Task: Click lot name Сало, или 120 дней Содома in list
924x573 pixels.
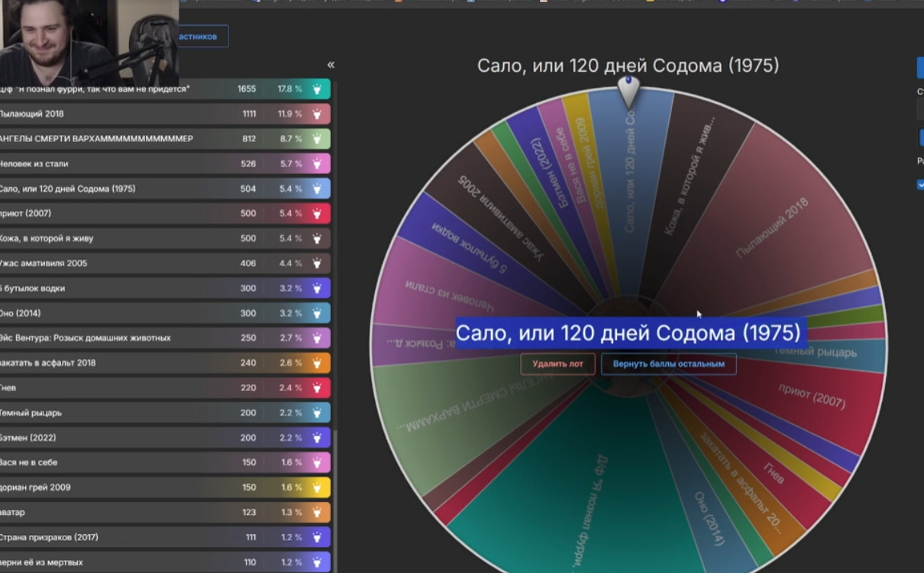Action: pyautogui.click(x=68, y=189)
